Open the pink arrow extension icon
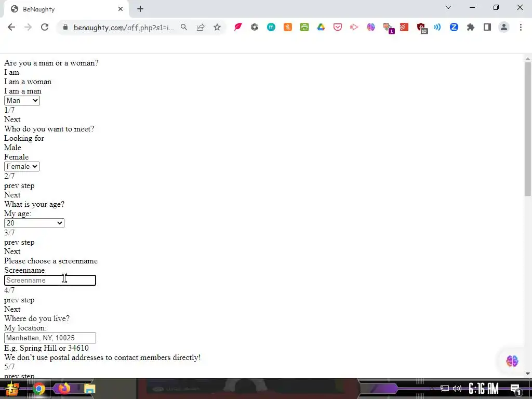This screenshot has width=532, height=399. [x=354, y=27]
